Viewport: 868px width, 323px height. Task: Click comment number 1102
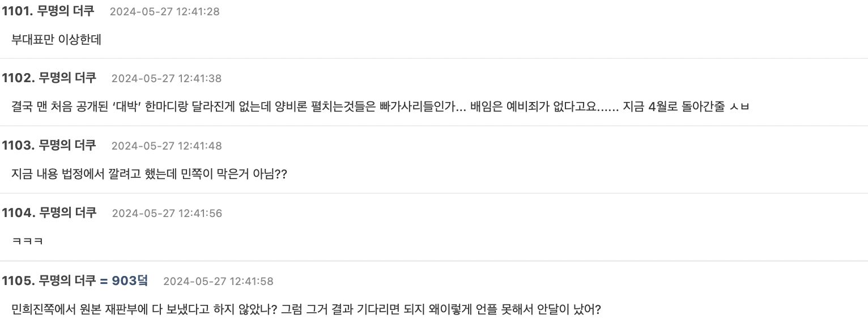point(18,78)
